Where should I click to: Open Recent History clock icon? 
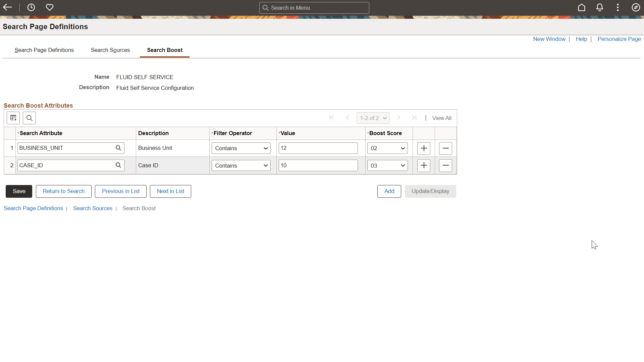31,7
